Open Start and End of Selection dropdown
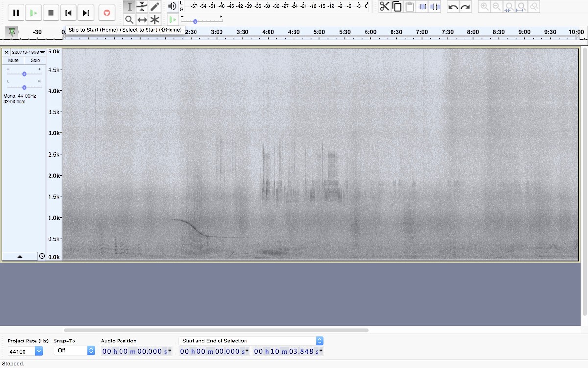588x368 pixels. pos(319,341)
